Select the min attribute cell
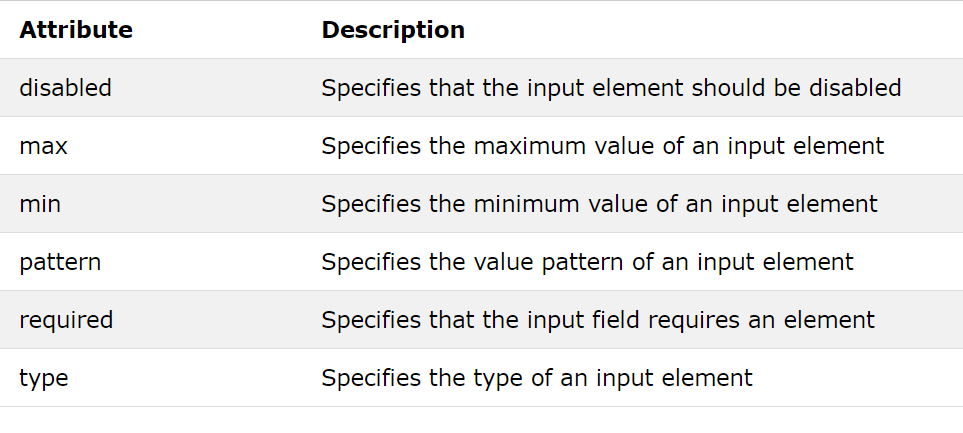The image size is (963, 433). (40, 203)
